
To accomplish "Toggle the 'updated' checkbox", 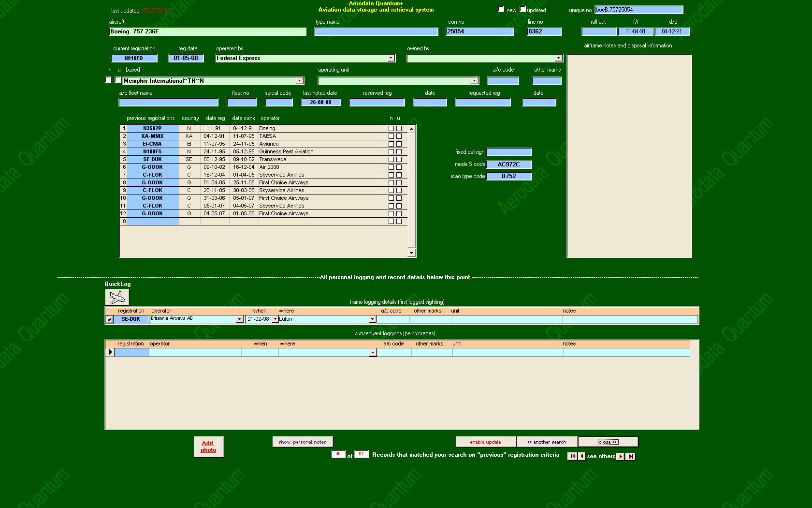I will tap(522, 9).
